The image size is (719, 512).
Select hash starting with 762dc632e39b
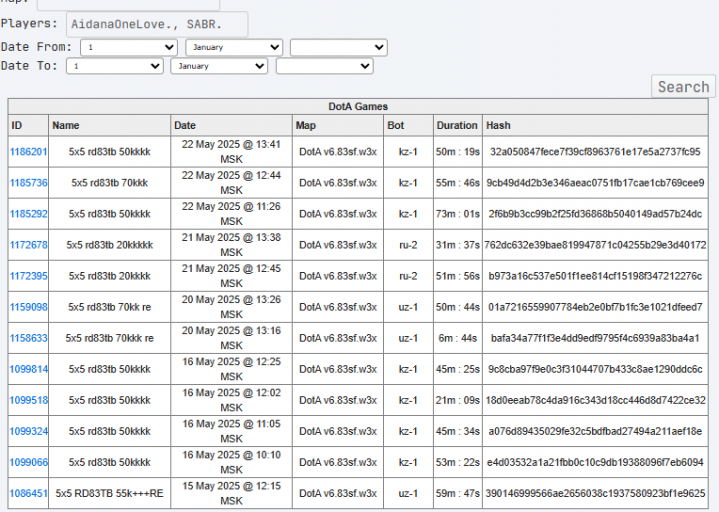click(x=595, y=245)
